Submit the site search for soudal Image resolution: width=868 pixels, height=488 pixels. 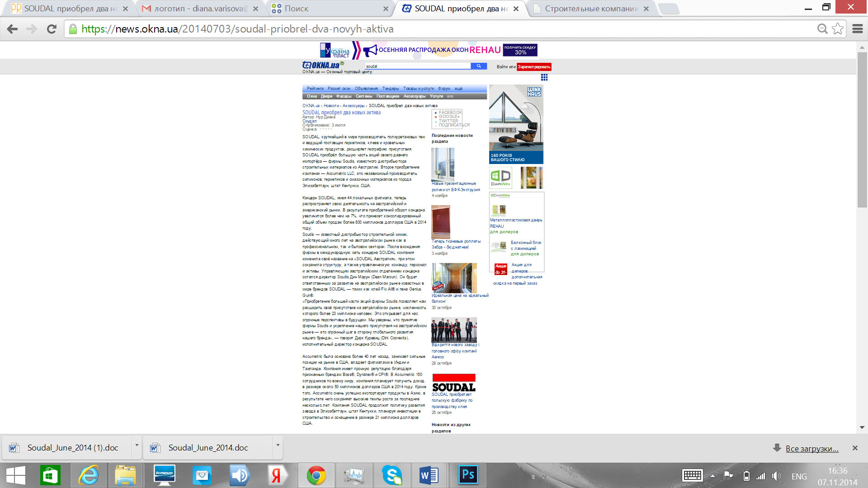coord(479,66)
